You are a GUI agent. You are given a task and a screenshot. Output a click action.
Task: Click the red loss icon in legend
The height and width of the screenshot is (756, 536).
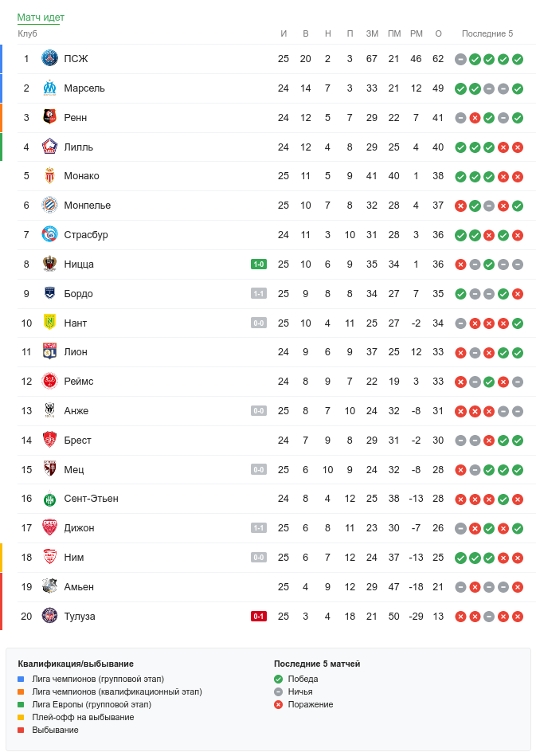[278, 704]
